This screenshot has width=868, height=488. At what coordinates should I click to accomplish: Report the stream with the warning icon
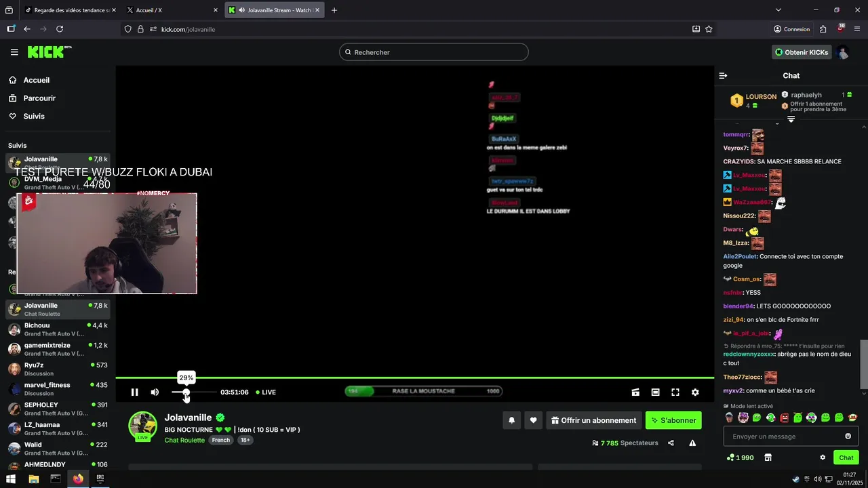point(692,443)
